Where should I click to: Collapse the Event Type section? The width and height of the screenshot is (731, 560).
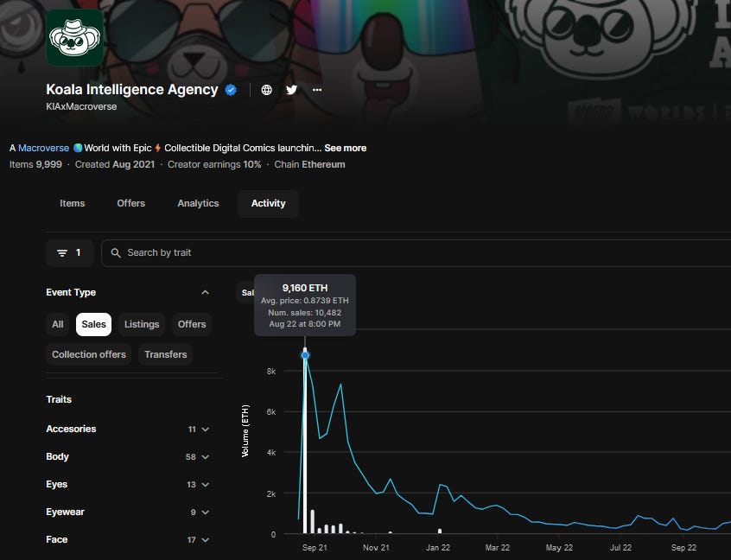[205, 292]
